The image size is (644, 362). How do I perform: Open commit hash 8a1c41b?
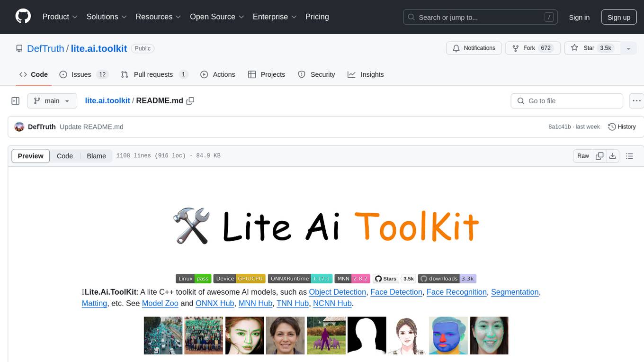pos(560,127)
